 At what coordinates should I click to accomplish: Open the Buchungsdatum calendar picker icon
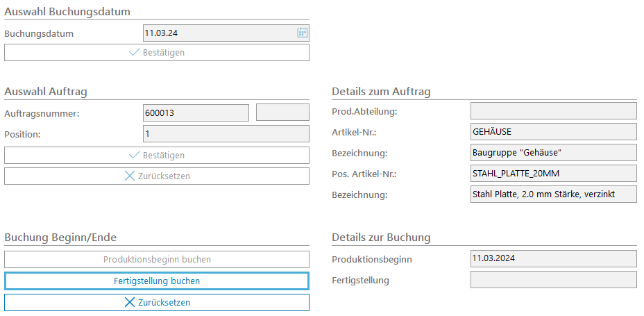tap(302, 32)
